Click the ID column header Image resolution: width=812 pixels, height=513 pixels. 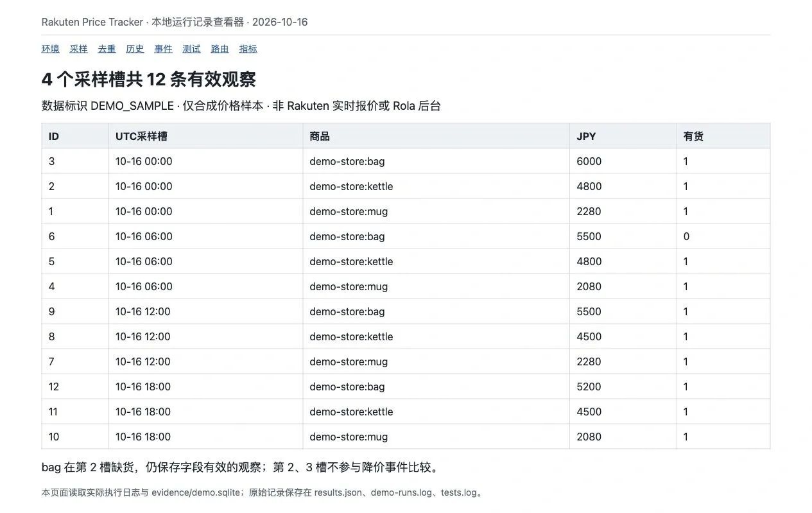tap(75, 136)
